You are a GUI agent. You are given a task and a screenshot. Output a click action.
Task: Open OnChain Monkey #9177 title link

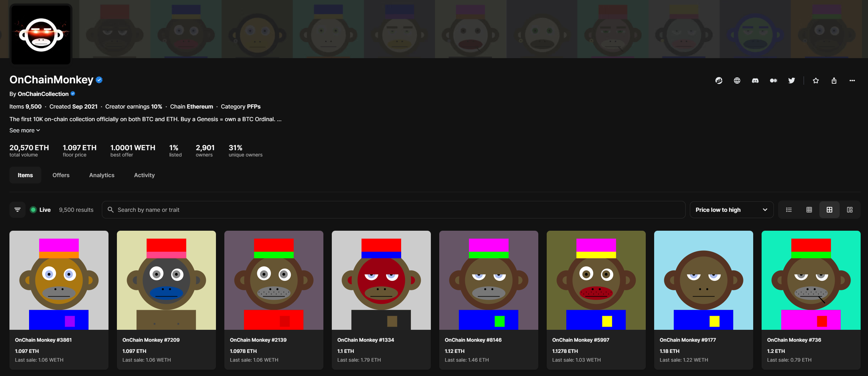688,340
